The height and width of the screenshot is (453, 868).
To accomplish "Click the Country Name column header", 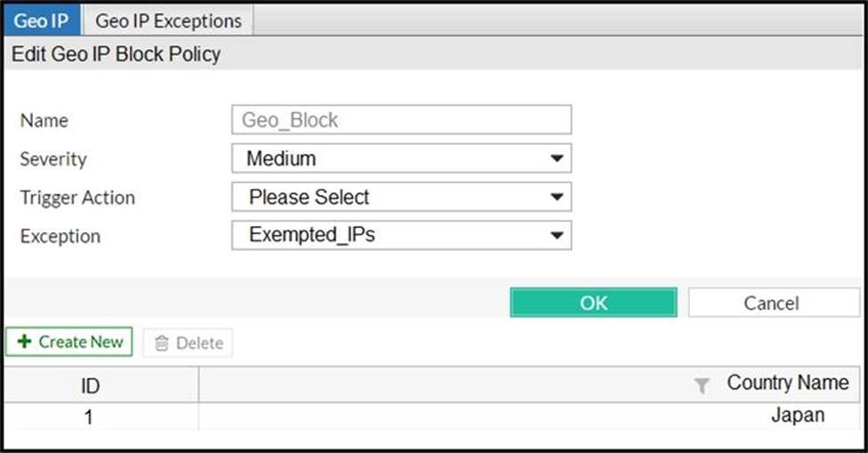I will point(787,383).
